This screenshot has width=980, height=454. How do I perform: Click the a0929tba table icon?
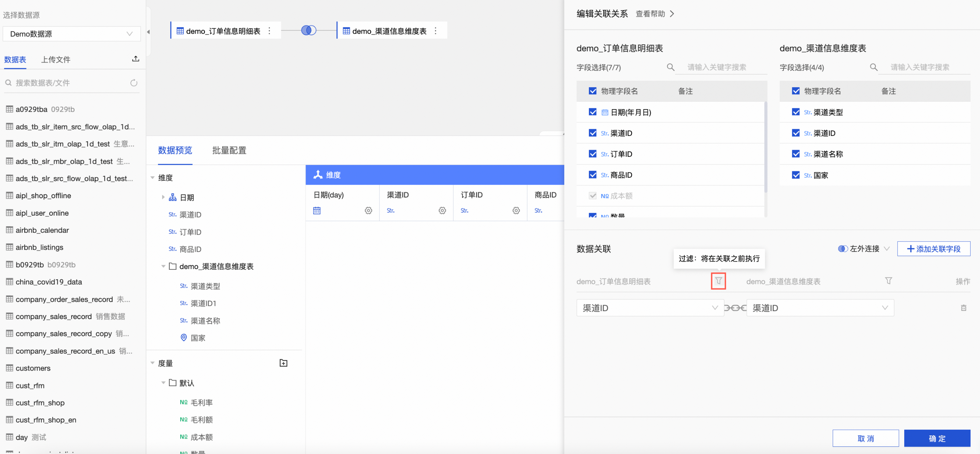(9, 109)
